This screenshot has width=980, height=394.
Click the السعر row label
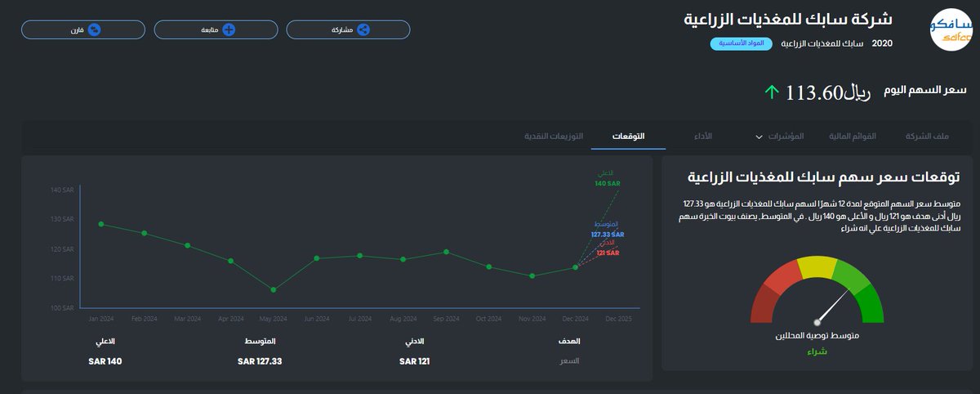tap(569, 360)
